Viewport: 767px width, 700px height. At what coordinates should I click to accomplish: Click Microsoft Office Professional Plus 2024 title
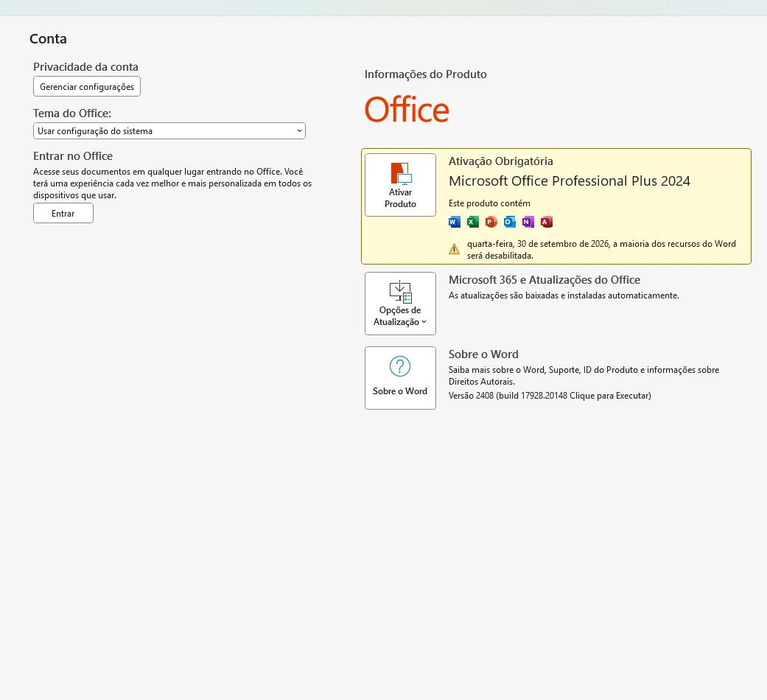(570, 181)
